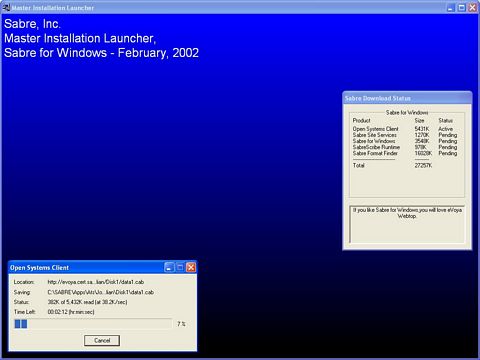Image resolution: width=480 pixels, height=360 pixels.
Task: Click the status text about 5,432K read
Action: [x=87, y=302]
